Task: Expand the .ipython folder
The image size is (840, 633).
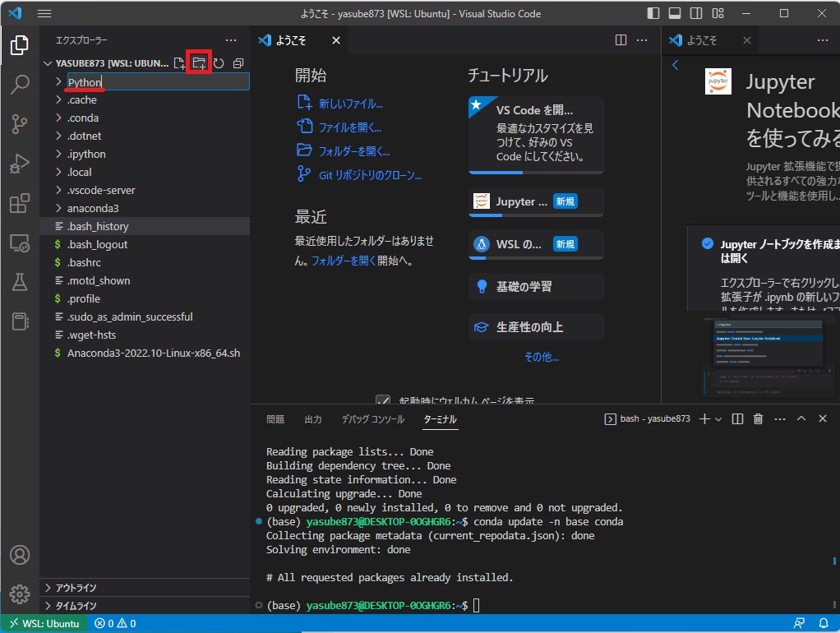Action: click(x=145, y=154)
